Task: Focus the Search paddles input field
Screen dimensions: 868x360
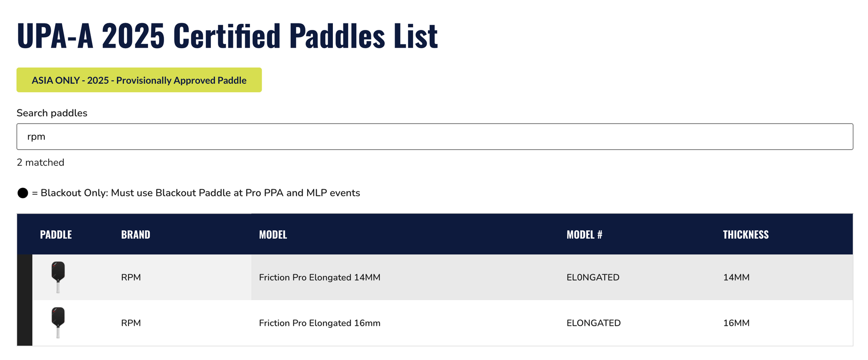Action: pyautogui.click(x=434, y=137)
